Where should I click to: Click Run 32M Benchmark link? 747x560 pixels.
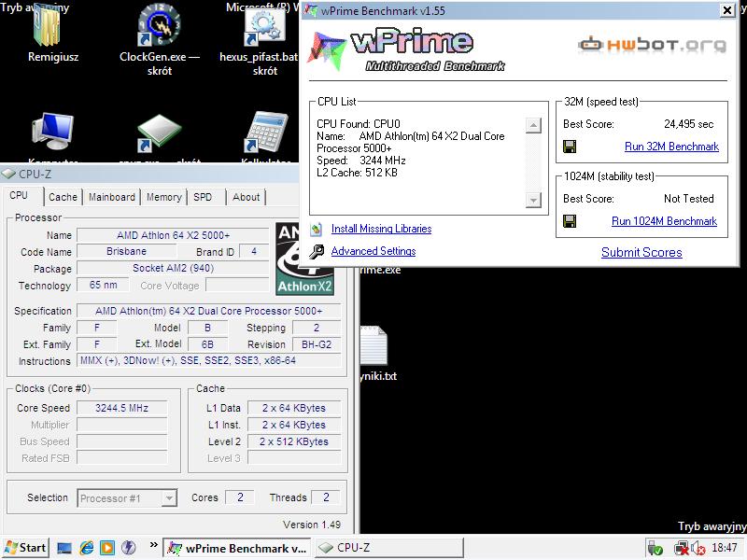pos(671,147)
